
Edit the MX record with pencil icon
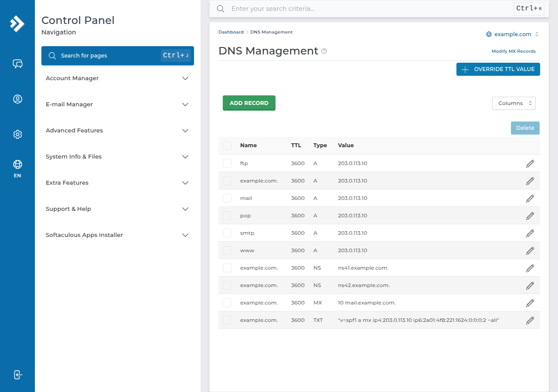[x=530, y=303]
